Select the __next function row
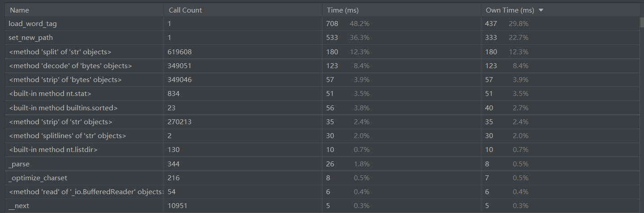The width and height of the screenshot is (644, 213). tap(322, 206)
